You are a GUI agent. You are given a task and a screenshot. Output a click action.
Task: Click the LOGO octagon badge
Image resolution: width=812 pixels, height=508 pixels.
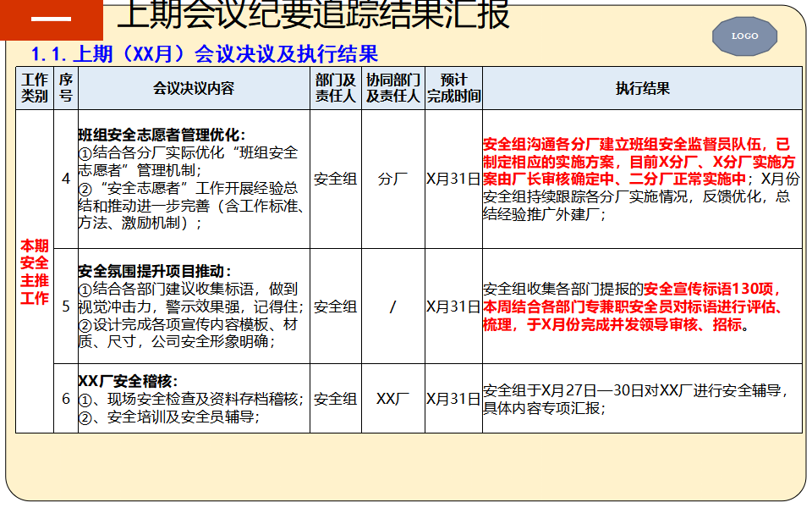[744, 36]
